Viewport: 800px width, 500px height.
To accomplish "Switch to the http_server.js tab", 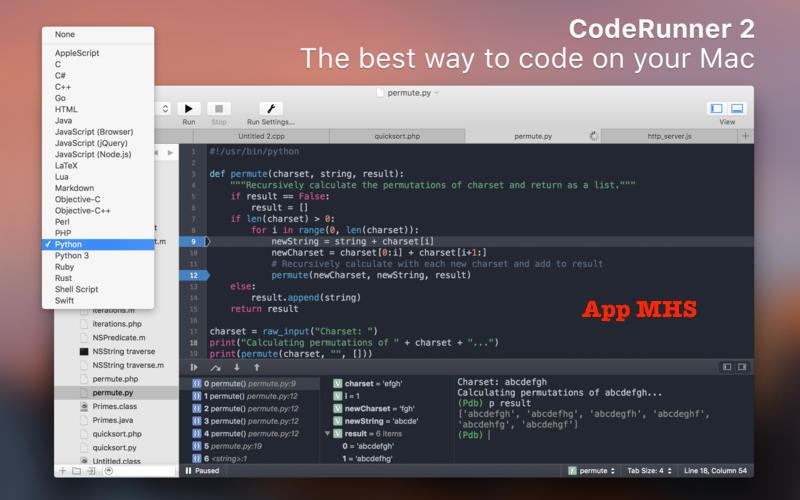I will point(669,136).
